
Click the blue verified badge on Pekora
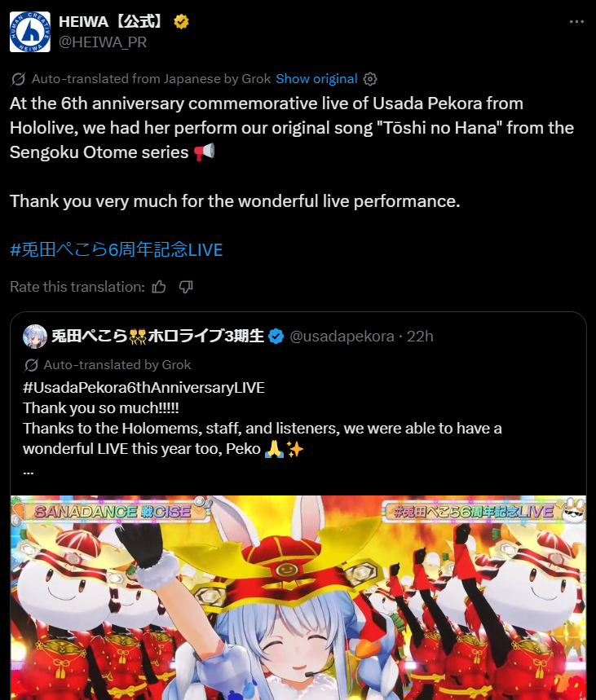point(276,337)
